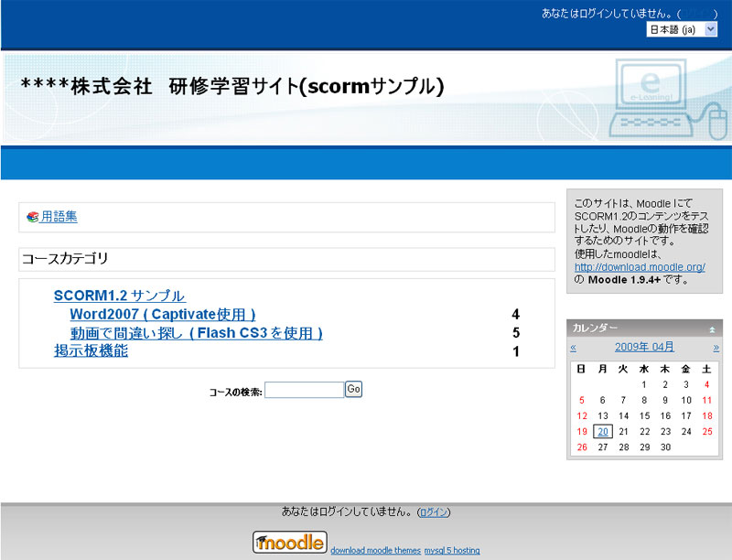This screenshot has height=560, width=732.
Task: Go to previous month with the « arrow
Action: [574, 348]
